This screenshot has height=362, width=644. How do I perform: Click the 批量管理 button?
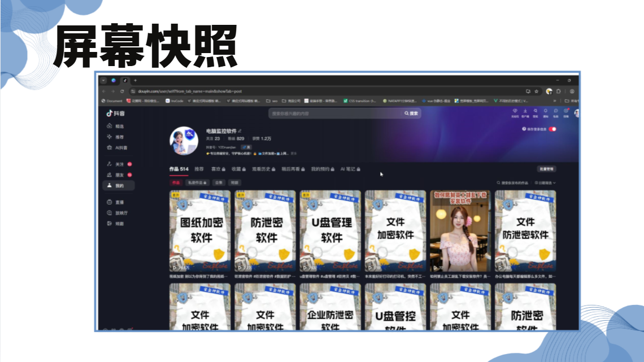point(547,169)
